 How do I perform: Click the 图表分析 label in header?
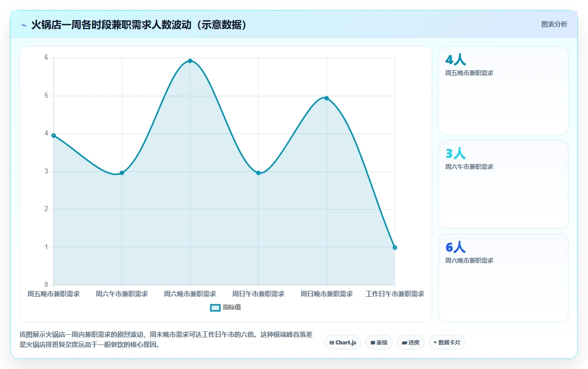click(x=554, y=25)
